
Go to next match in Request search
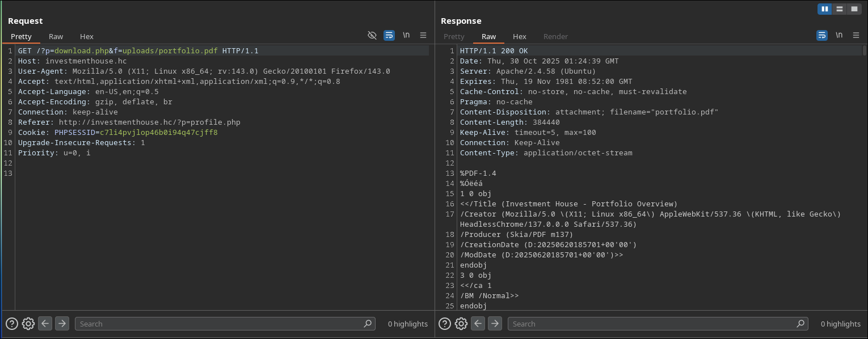coord(62,324)
